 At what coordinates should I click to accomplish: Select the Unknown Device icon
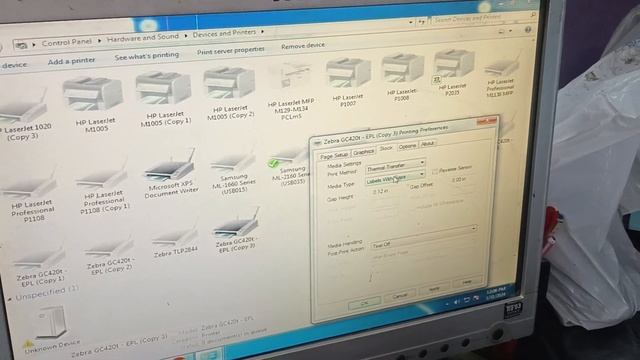point(51,322)
